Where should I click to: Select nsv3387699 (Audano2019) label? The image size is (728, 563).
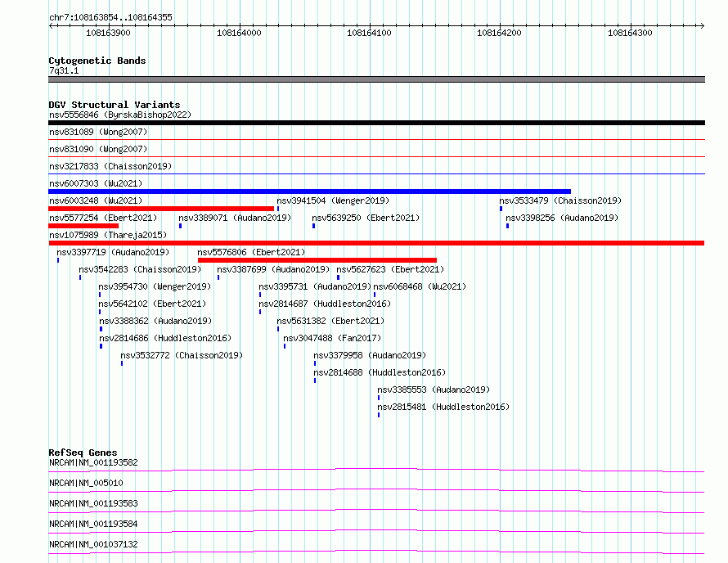pyautogui.click(x=273, y=269)
